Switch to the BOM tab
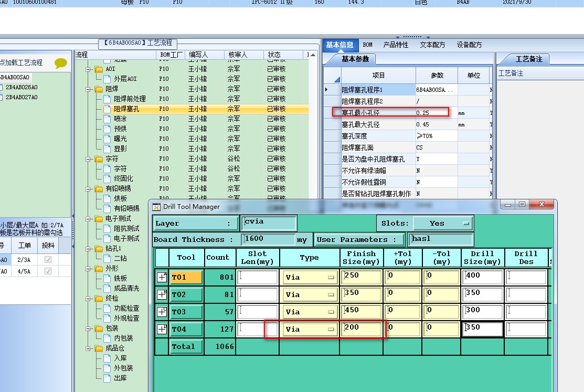The height and width of the screenshot is (392, 584). point(368,45)
